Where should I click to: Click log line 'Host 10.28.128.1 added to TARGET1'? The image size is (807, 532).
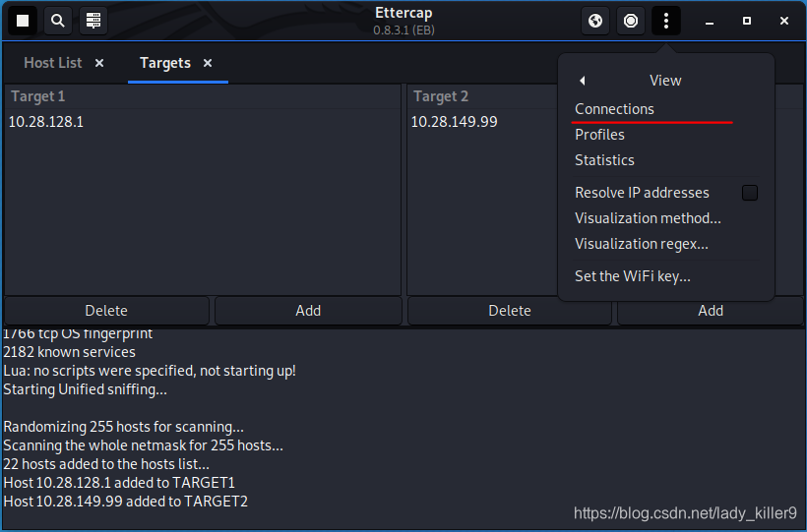[x=119, y=483]
